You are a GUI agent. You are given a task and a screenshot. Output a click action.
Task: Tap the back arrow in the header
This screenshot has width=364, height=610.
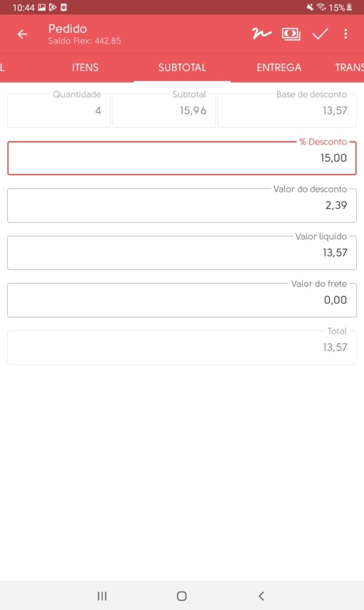(23, 35)
